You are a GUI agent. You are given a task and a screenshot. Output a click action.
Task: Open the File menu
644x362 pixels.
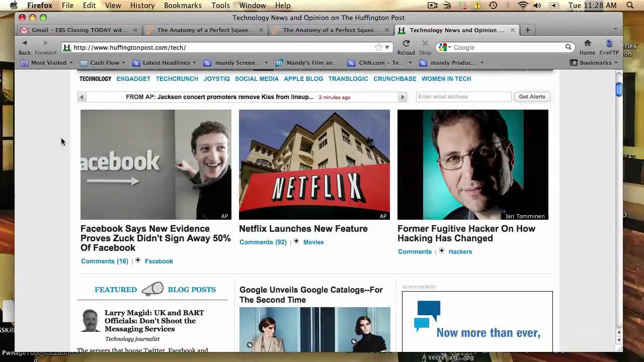click(67, 6)
